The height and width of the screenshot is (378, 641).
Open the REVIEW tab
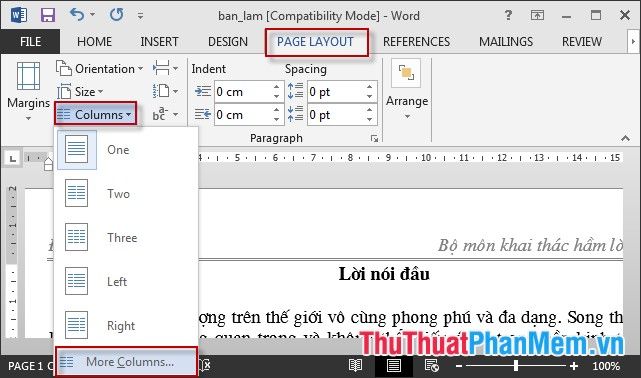click(x=582, y=42)
